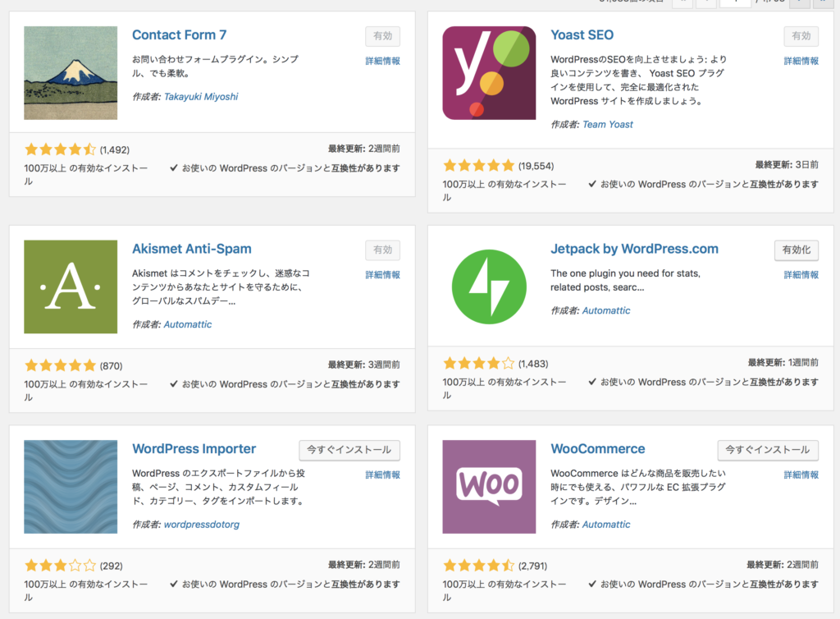Open Automattic author link under Akismet
Image resolution: width=840 pixels, height=619 pixels.
[x=188, y=324]
